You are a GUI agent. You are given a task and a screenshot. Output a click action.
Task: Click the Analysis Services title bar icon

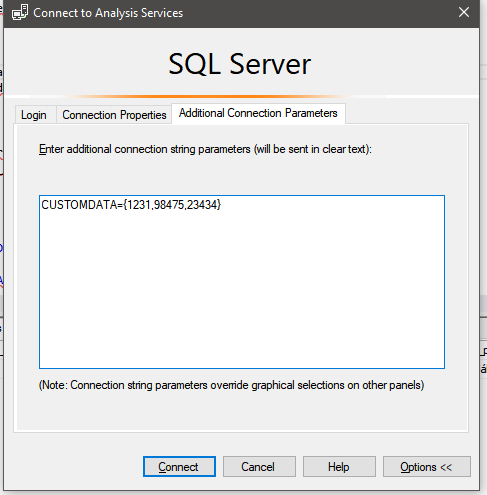tap(20, 13)
